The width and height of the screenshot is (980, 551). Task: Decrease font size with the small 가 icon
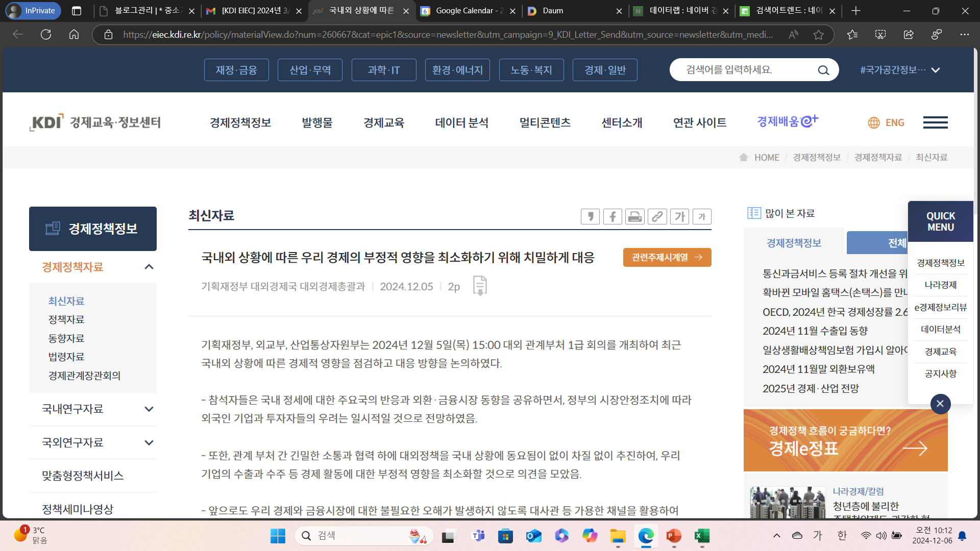tap(702, 216)
